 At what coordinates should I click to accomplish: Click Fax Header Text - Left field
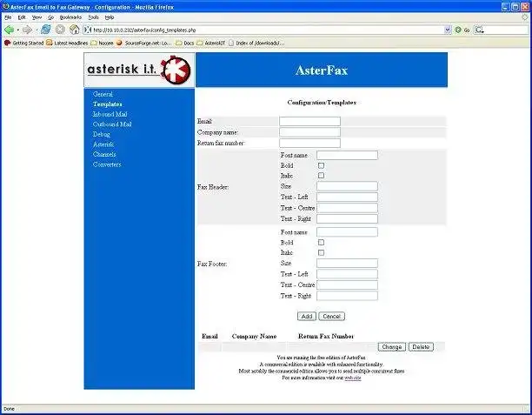347,197
